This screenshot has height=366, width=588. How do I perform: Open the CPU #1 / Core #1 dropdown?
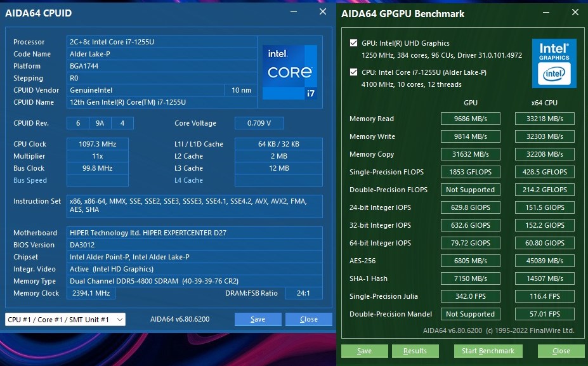click(x=65, y=320)
